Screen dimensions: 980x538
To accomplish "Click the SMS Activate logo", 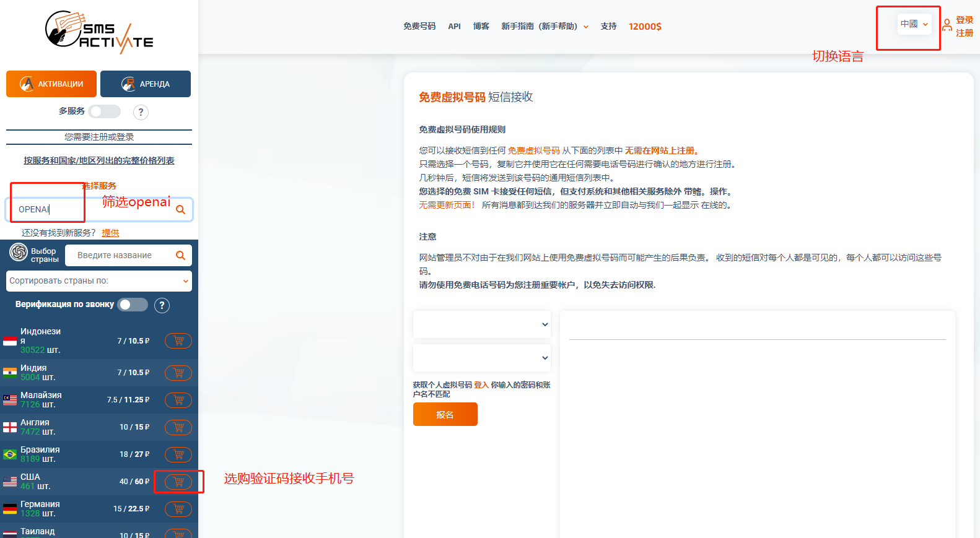I will pos(99,32).
